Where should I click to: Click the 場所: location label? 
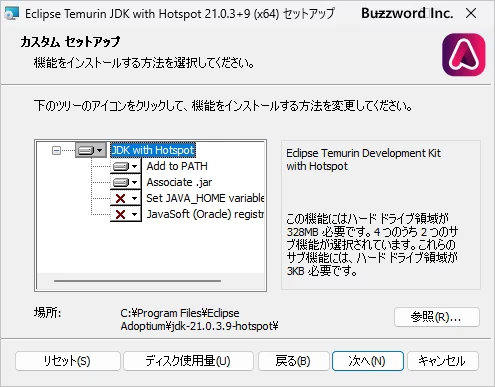point(47,313)
